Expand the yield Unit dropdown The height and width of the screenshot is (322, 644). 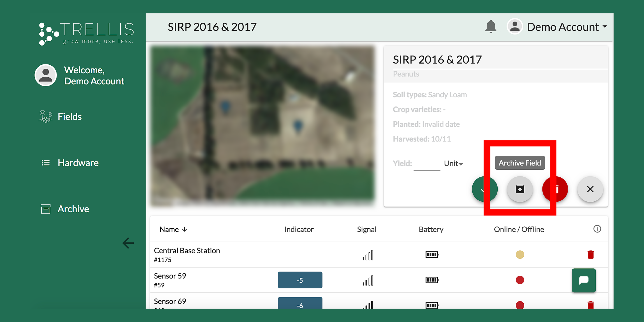pos(453,163)
